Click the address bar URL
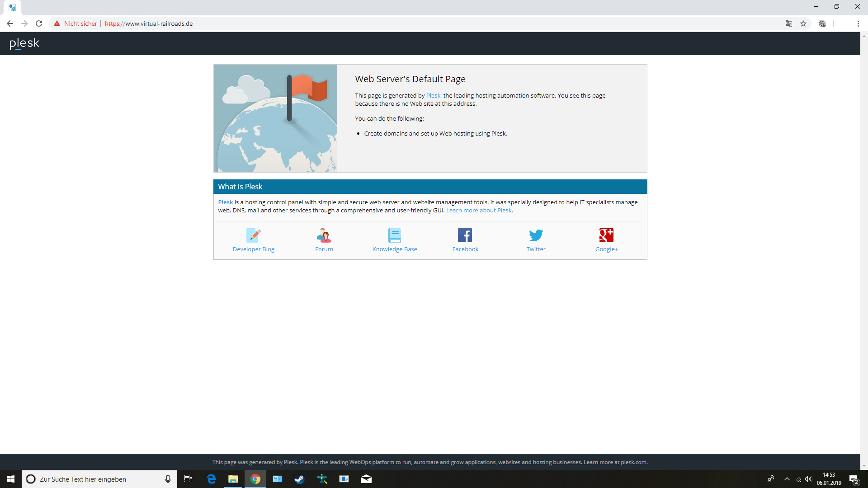The width and height of the screenshot is (868, 488). pos(158,23)
